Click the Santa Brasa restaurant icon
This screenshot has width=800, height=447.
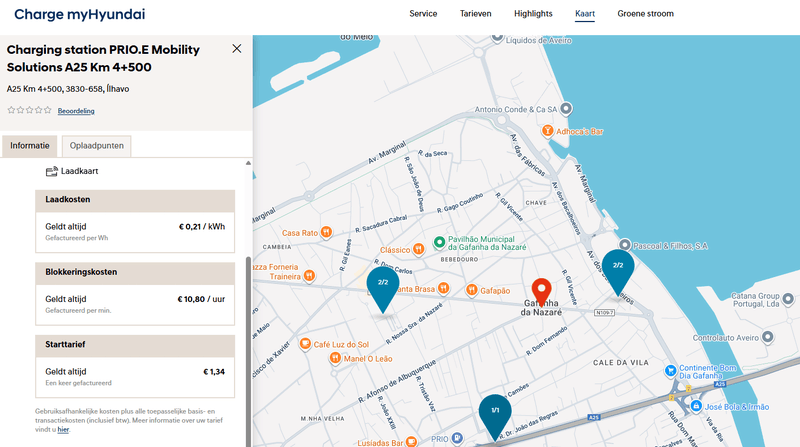point(443,288)
